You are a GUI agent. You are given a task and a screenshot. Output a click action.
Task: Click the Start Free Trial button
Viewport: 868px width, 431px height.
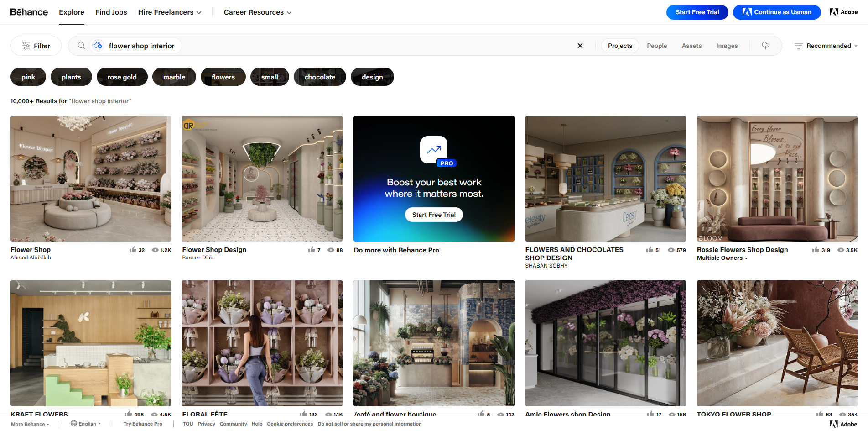[x=697, y=12]
